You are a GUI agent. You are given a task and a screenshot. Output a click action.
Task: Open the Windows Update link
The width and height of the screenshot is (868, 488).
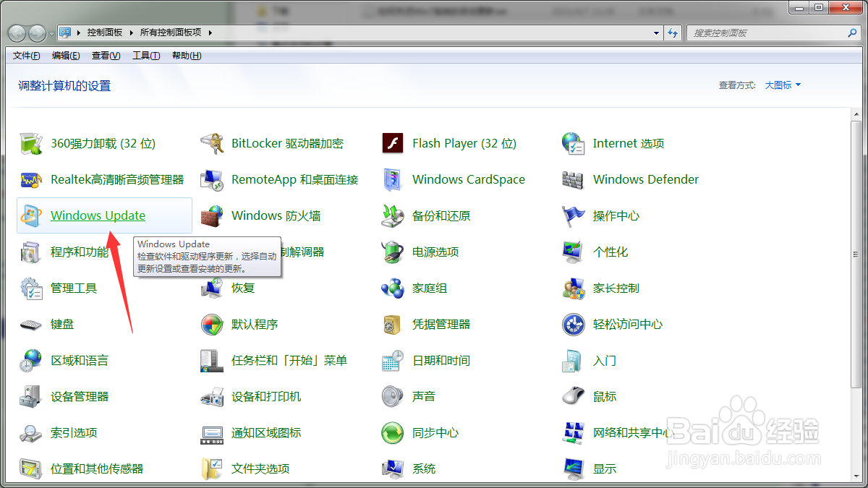98,215
